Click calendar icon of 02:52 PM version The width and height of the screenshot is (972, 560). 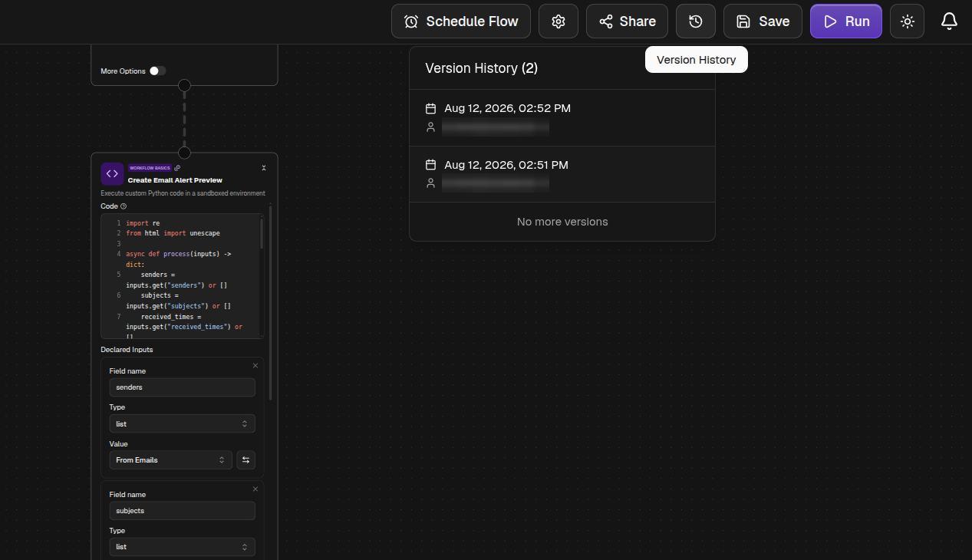(431, 108)
